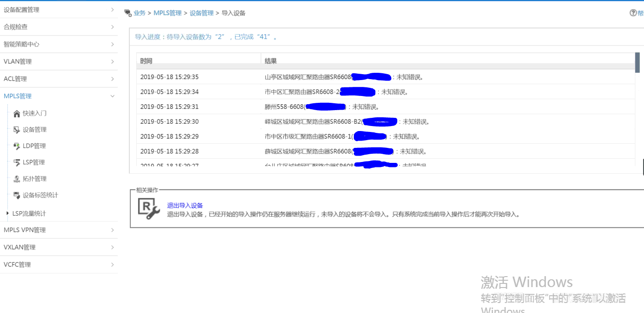644x313 pixels.
Task: Expand 智能策略中心 menu
Action: tap(59, 44)
